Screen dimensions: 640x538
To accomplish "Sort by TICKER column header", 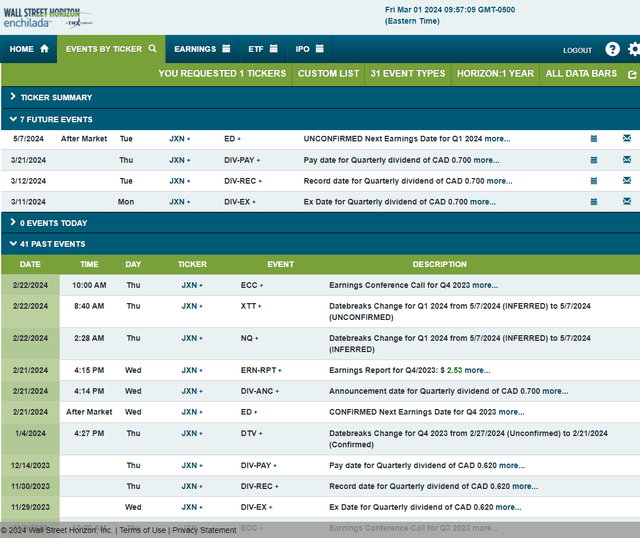I will point(192,265).
